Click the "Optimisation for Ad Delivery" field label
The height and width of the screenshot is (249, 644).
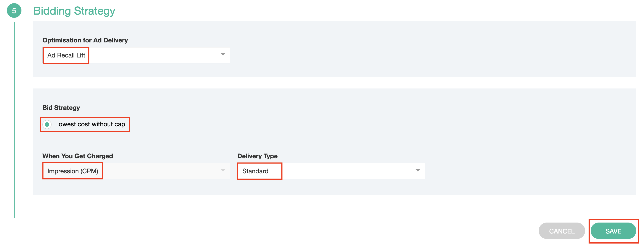pos(85,40)
